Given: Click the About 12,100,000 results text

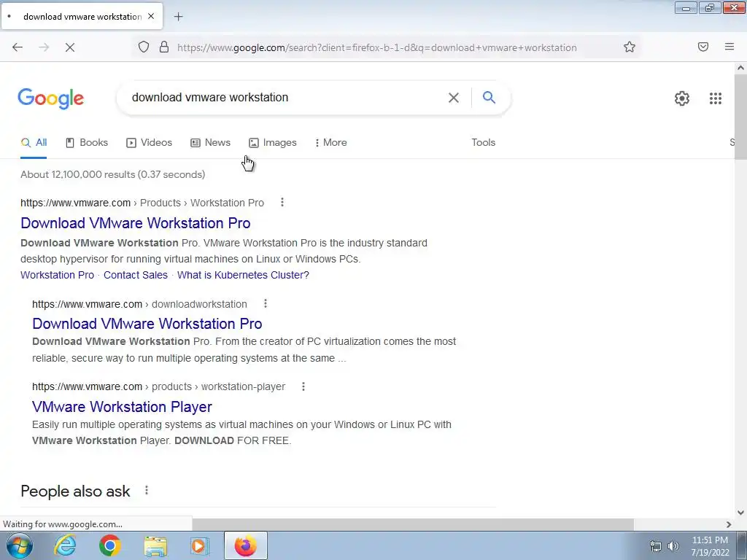Looking at the screenshot, I should pyautogui.click(x=113, y=174).
